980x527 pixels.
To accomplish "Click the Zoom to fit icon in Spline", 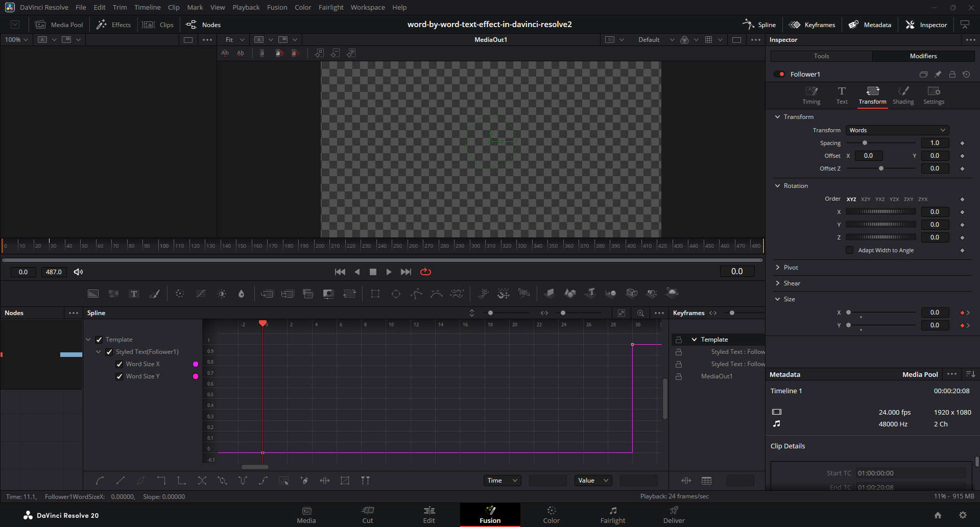I will point(622,313).
